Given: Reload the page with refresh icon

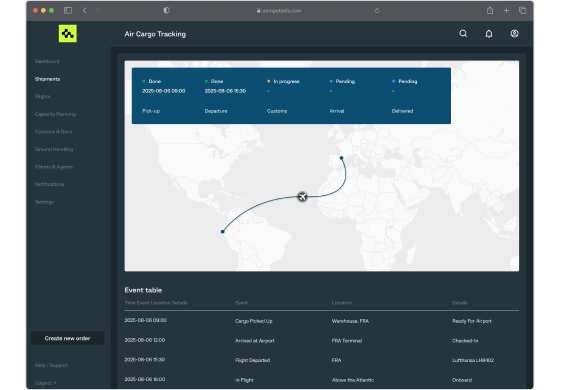Looking at the screenshot, I should tap(377, 11).
